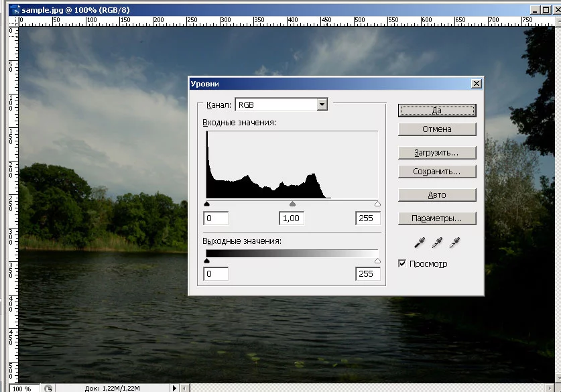
Task: Close the Уровни dialog with X
Action: [x=476, y=84]
